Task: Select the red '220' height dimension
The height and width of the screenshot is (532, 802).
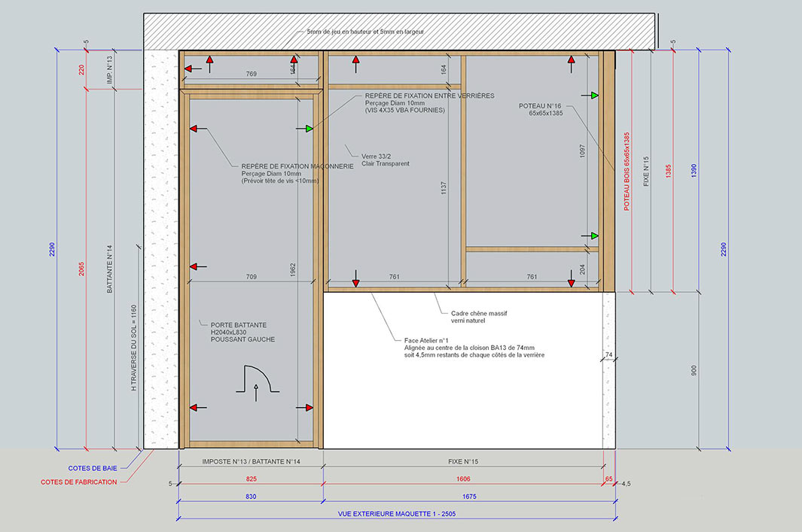Action: pyautogui.click(x=82, y=69)
